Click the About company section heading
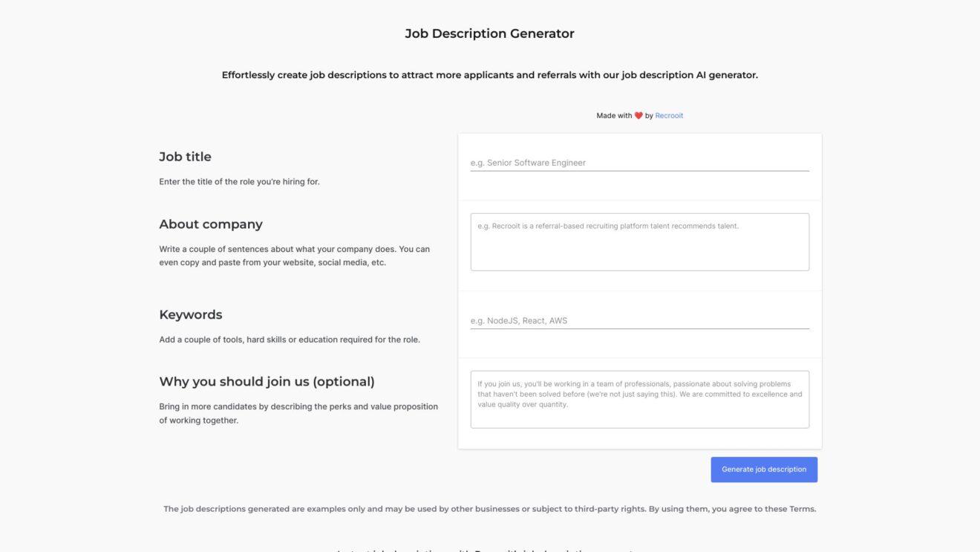The image size is (980, 552). click(x=210, y=224)
